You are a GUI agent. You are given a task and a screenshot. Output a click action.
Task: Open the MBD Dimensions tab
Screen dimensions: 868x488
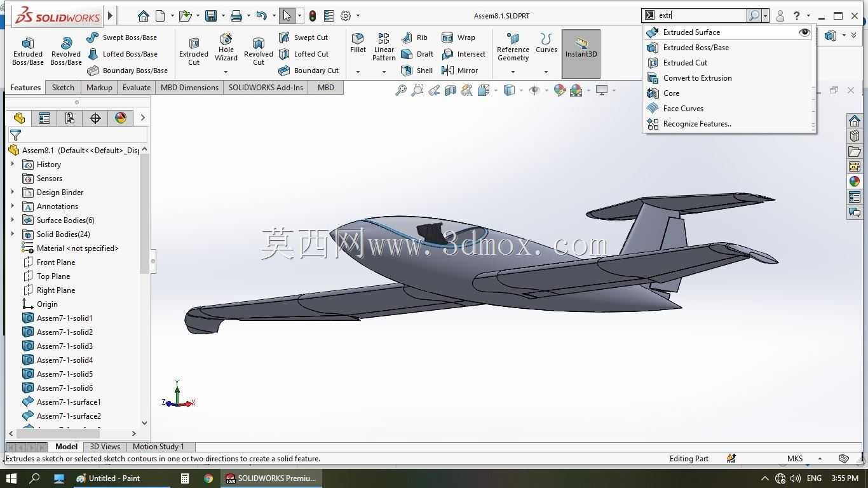click(x=189, y=88)
